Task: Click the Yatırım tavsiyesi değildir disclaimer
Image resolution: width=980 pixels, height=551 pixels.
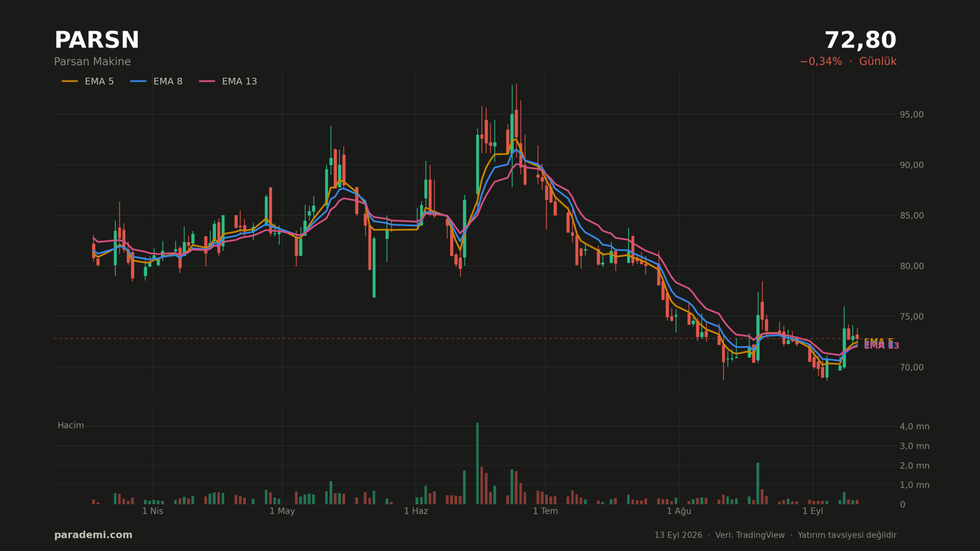Action: click(847, 535)
